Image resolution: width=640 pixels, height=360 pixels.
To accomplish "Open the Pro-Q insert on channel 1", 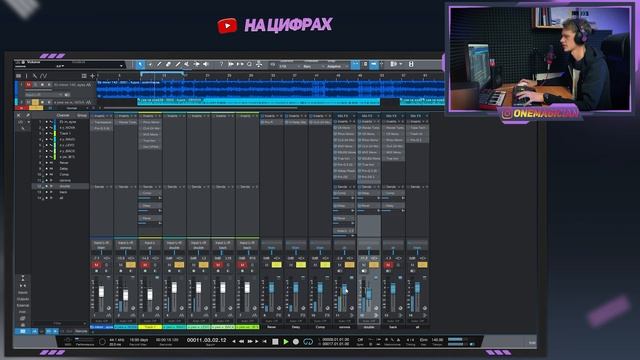I will point(102,128).
